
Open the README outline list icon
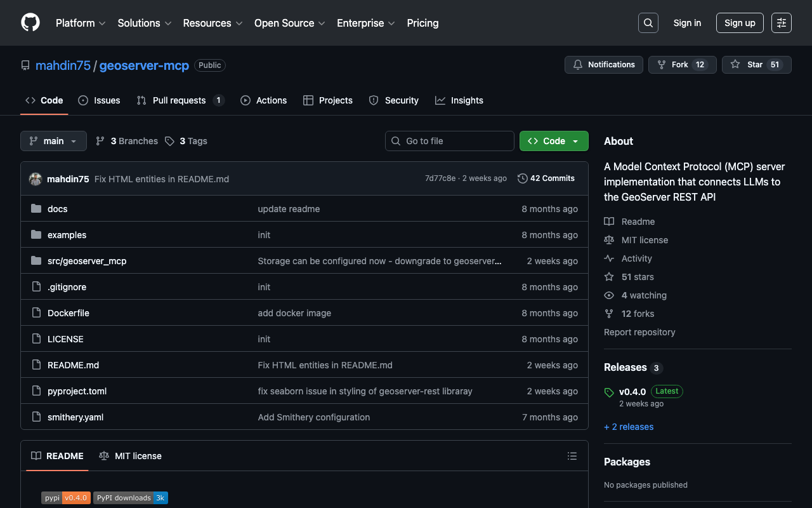click(x=572, y=456)
